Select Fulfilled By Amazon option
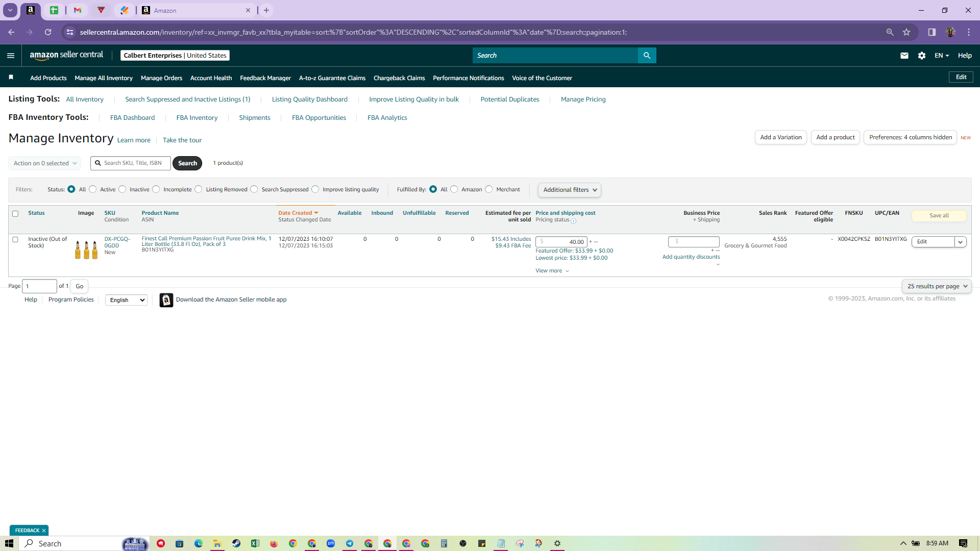 (454, 189)
